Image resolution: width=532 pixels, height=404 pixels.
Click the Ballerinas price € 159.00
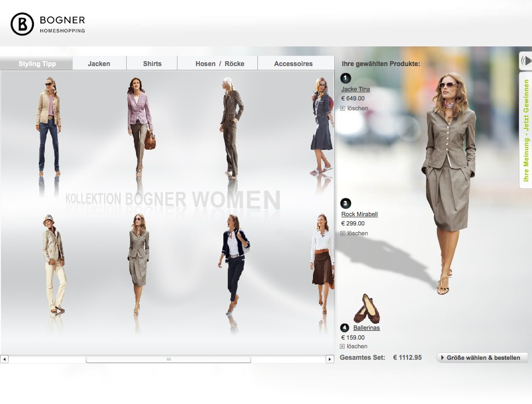click(353, 337)
